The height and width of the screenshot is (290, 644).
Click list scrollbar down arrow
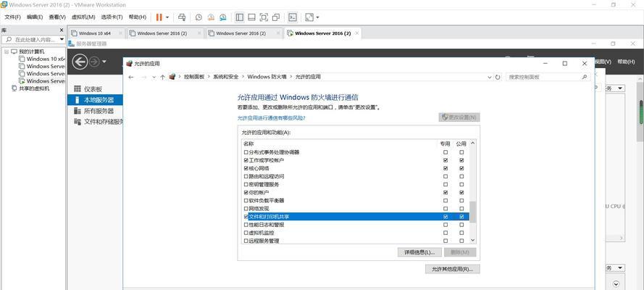click(472, 240)
